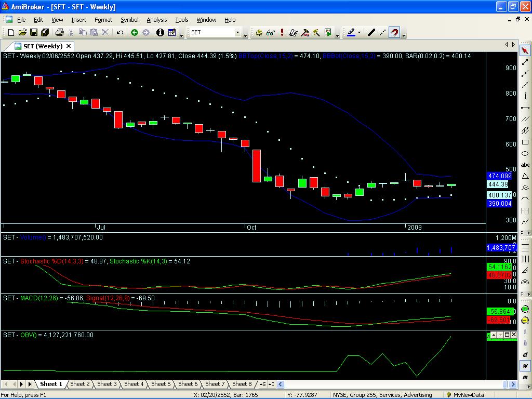The image size is (532, 399).
Task: Jump to the last sheet tab
Action: [x=30, y=384]
